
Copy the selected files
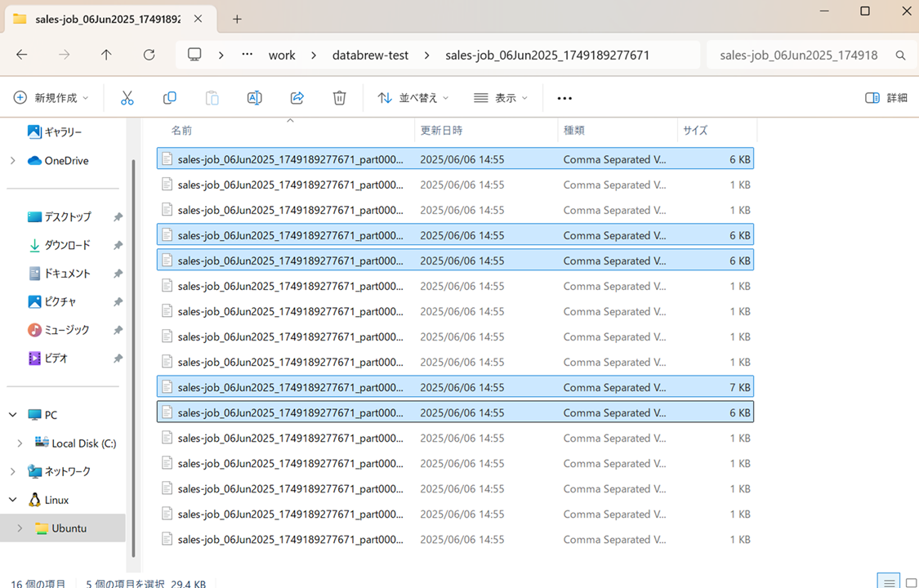click(169, 98)
